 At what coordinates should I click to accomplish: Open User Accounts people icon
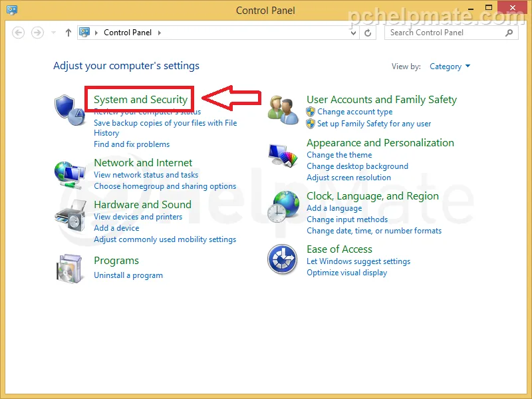click(283, 110)
